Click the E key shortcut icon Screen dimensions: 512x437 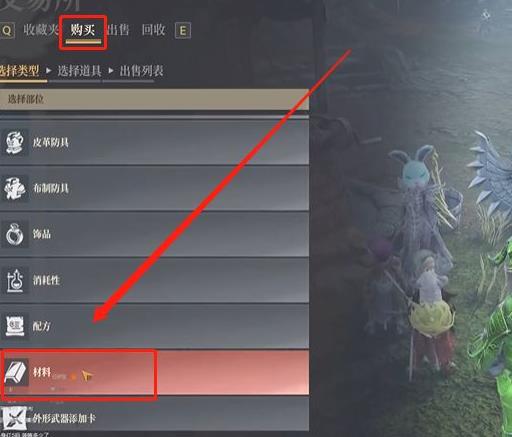pos(183,31)
